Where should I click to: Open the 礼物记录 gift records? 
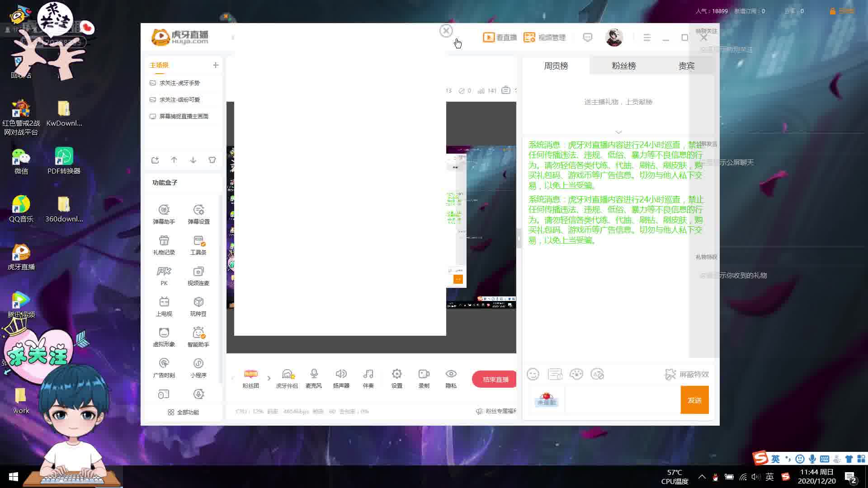[164, 245]
